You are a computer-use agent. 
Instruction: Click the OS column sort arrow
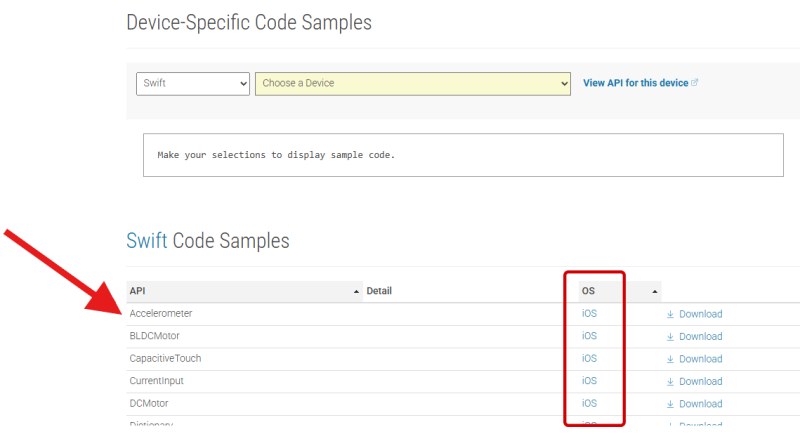(x=655, y=292)
